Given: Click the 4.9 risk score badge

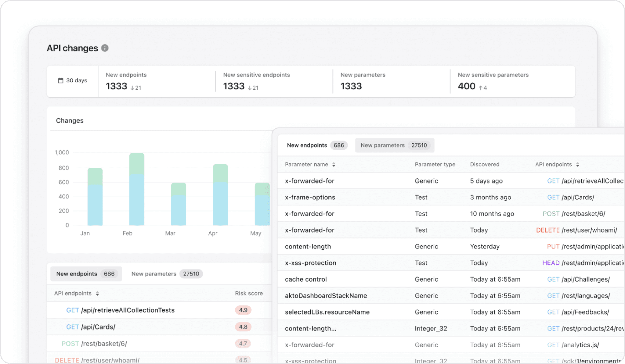Looking at the screenshot, I should pos(243,310).
